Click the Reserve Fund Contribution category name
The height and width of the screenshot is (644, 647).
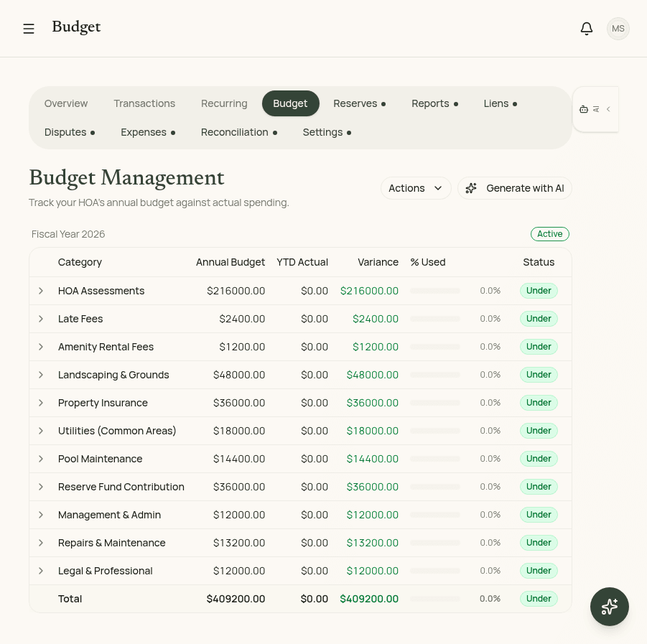click(x=121, y=487)
